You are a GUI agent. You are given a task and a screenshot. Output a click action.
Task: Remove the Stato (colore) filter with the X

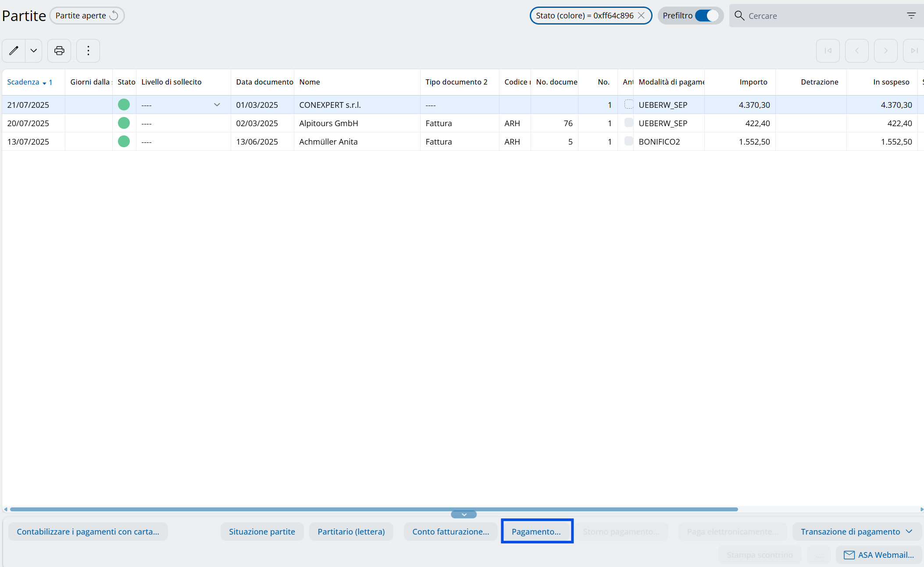click(641, 16)
